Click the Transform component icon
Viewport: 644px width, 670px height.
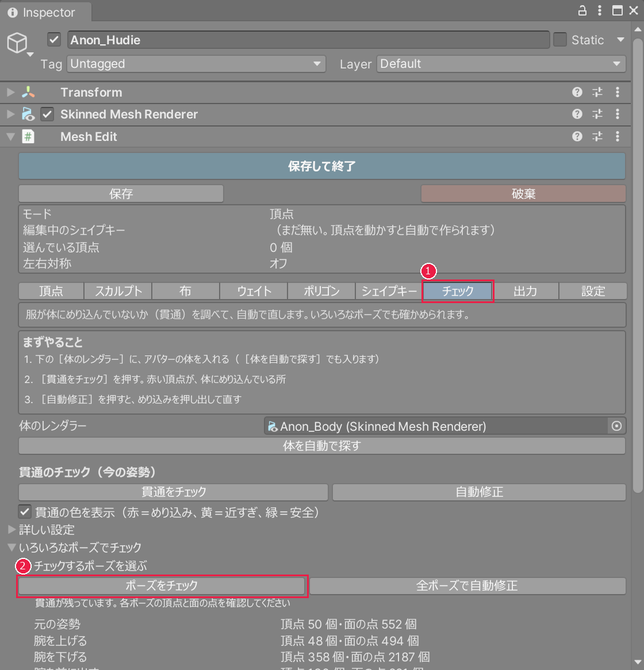(28, 92)
